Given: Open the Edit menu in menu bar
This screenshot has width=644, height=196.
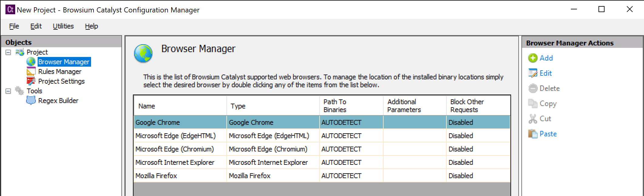Looking at the screenshot, I should pyautogui.click(x=36, y=26).
